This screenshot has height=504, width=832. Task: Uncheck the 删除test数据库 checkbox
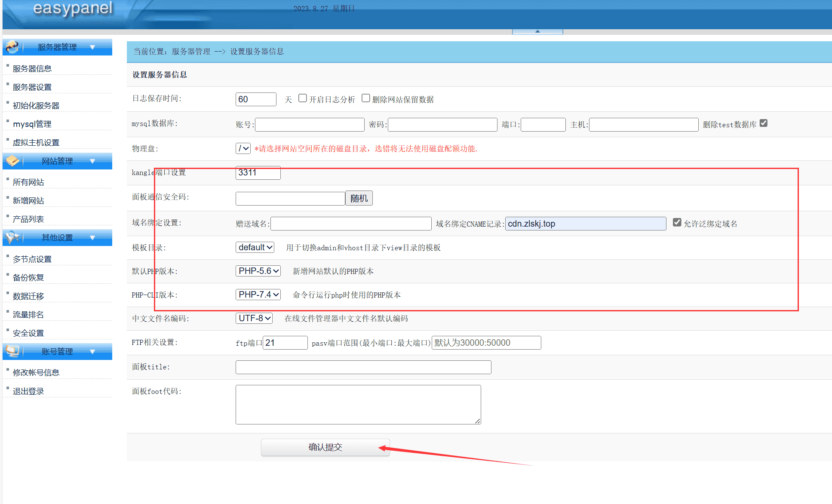pos(763,123)
